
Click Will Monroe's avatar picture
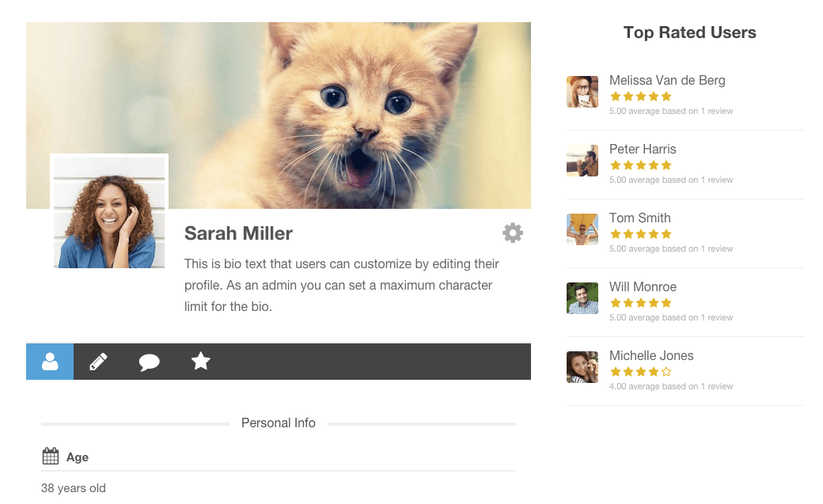pyautogui.click(x=582, y=298)
